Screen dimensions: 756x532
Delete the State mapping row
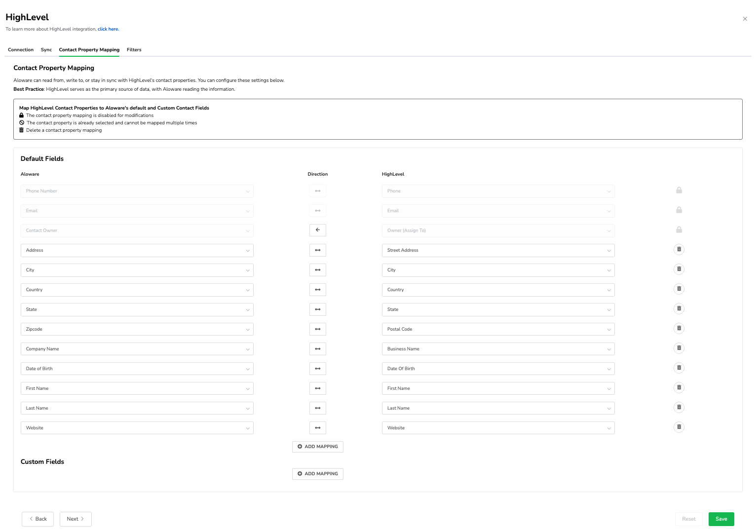(x=679, y=309)
